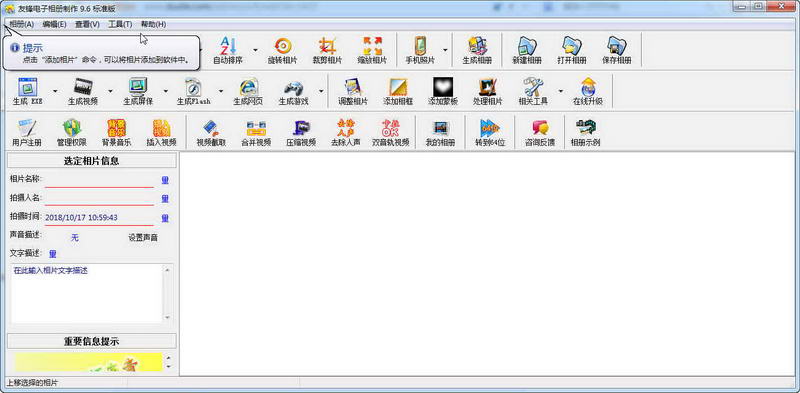Screen dimensions: 800x393
Task: Click the 合并视频 merge video icon
Action: 256,133
